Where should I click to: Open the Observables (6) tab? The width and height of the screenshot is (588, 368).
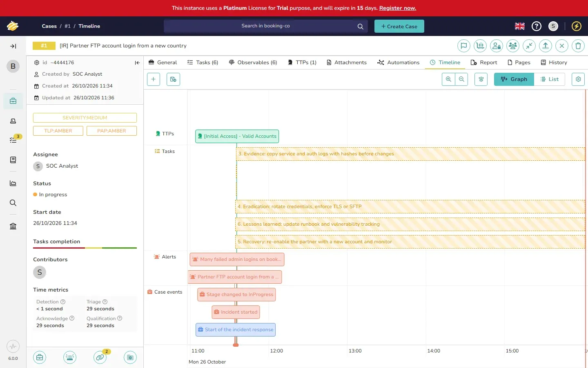[253, 63]
